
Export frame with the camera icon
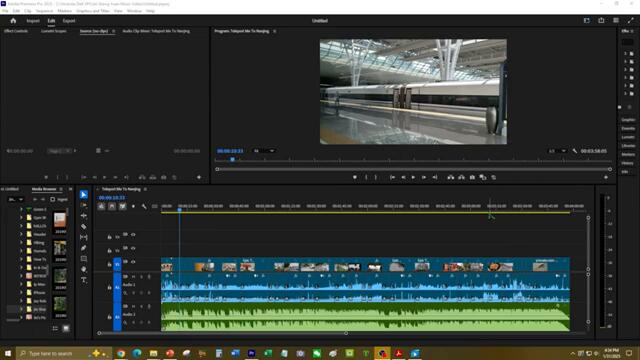tap(472, 178)
